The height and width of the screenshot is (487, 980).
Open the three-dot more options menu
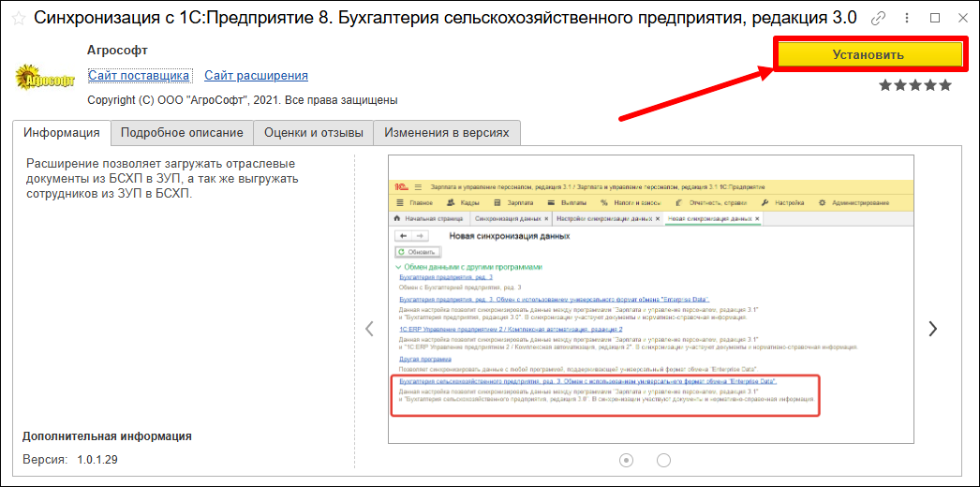point(906,19)
